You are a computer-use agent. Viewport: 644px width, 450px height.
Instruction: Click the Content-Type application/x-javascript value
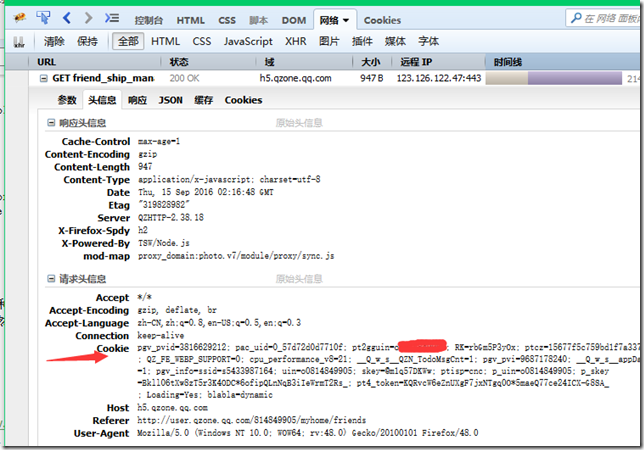tap(229, 179)
